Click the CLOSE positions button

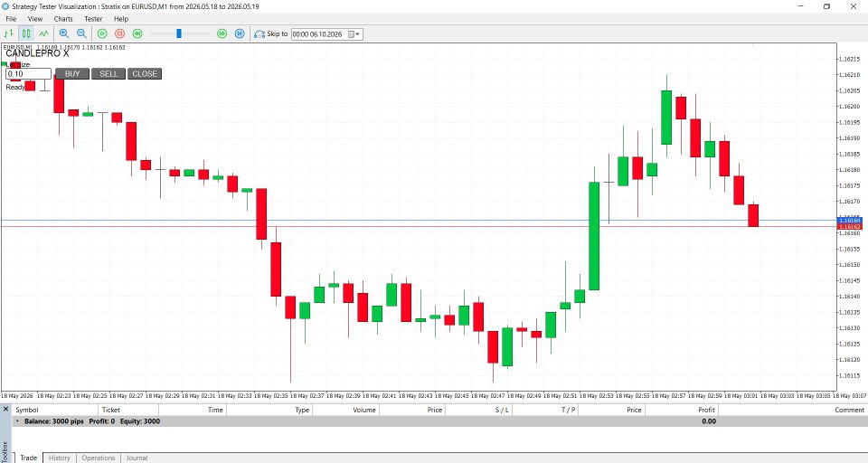(x=145, y=73)
